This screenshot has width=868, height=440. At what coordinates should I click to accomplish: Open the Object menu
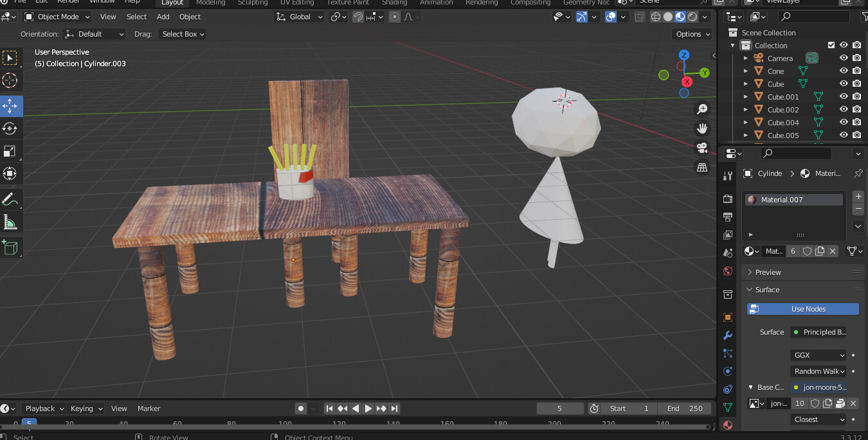click(190, 17)
